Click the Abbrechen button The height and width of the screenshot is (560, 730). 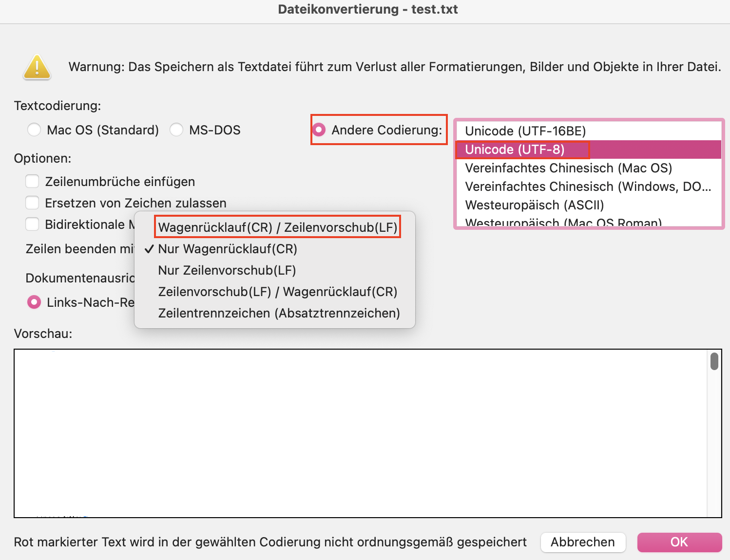pos(583,542)
